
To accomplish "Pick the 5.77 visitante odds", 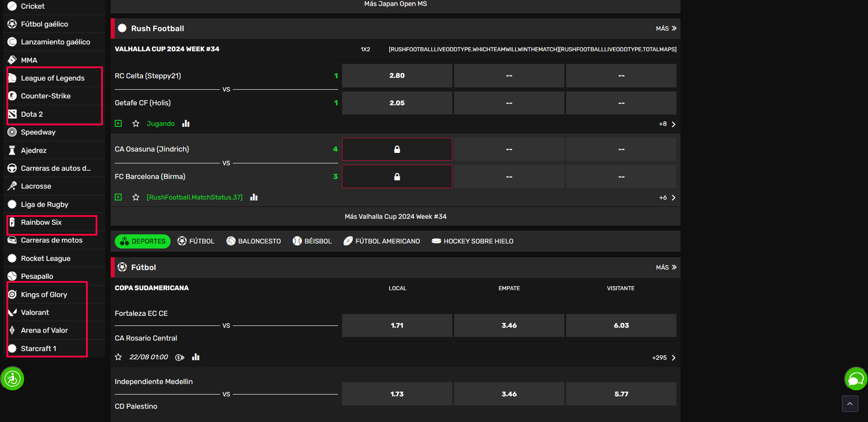I will (x=621, y=394).
